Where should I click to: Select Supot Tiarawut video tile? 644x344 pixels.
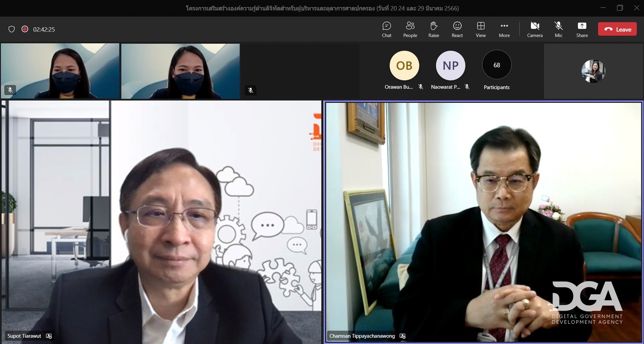(x=161, y=222)
